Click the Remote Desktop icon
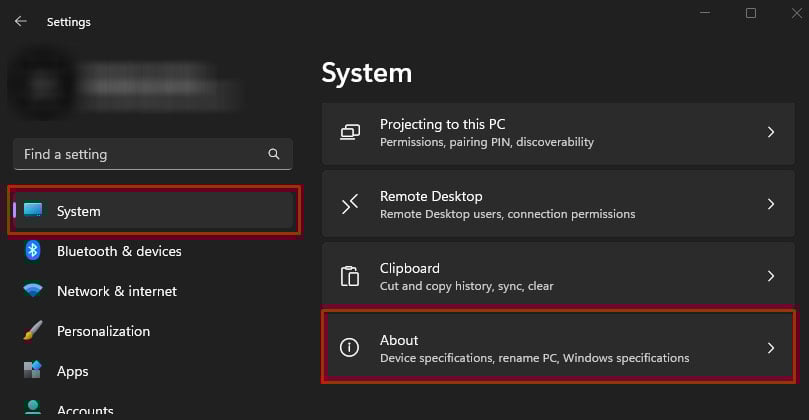 point(349,204)
